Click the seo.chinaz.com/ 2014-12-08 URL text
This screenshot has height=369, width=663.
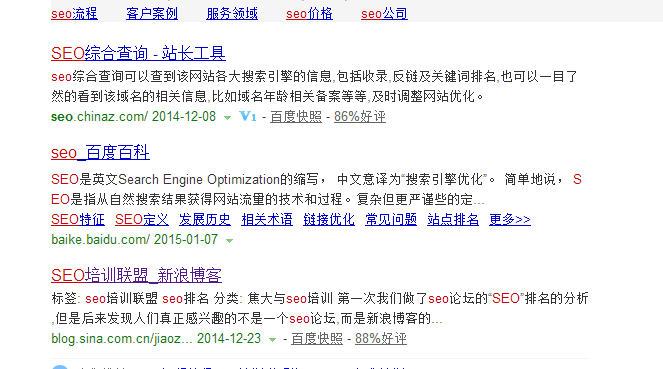134,117
